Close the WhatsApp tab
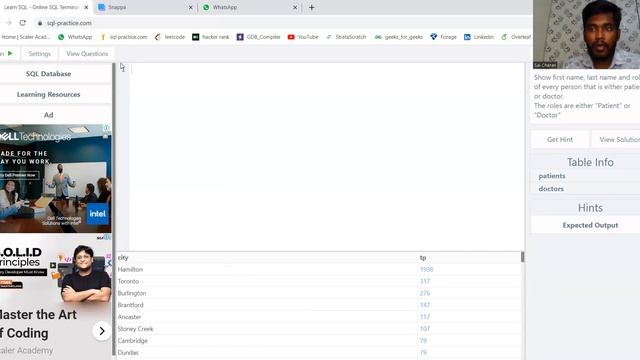This screenshot has width=640, height=360. click(295, 7)
